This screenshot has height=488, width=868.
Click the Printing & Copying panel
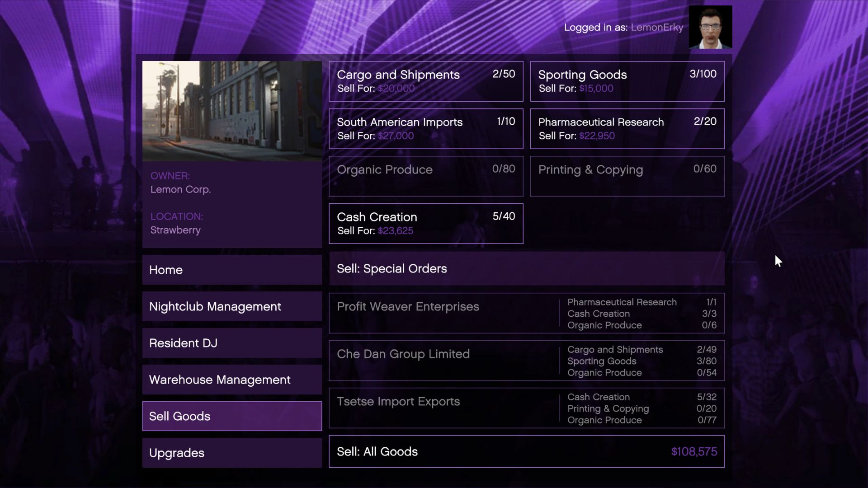[627, 176]
